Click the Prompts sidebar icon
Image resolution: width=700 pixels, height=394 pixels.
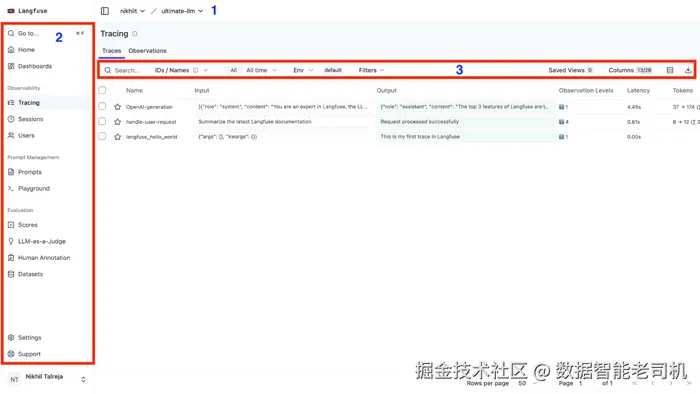[11, 172]
